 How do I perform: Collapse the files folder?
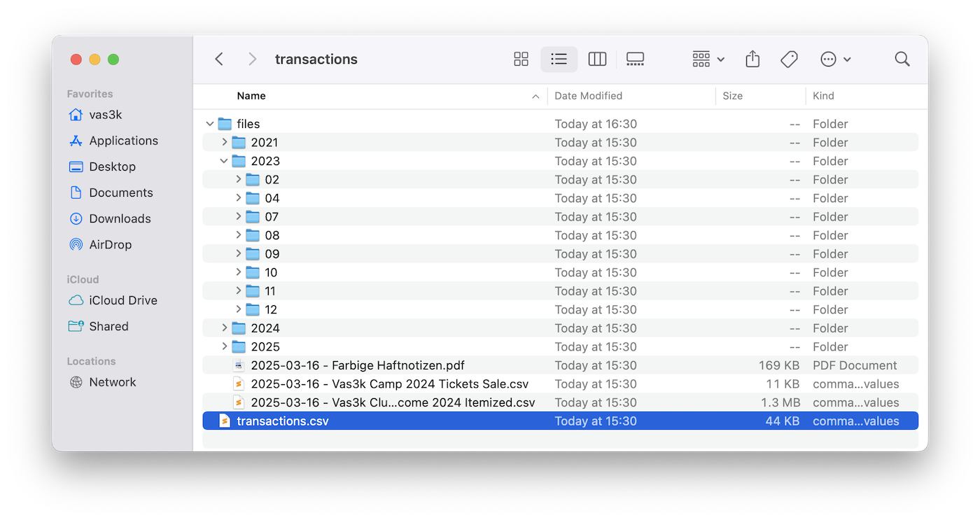point(209,123)
